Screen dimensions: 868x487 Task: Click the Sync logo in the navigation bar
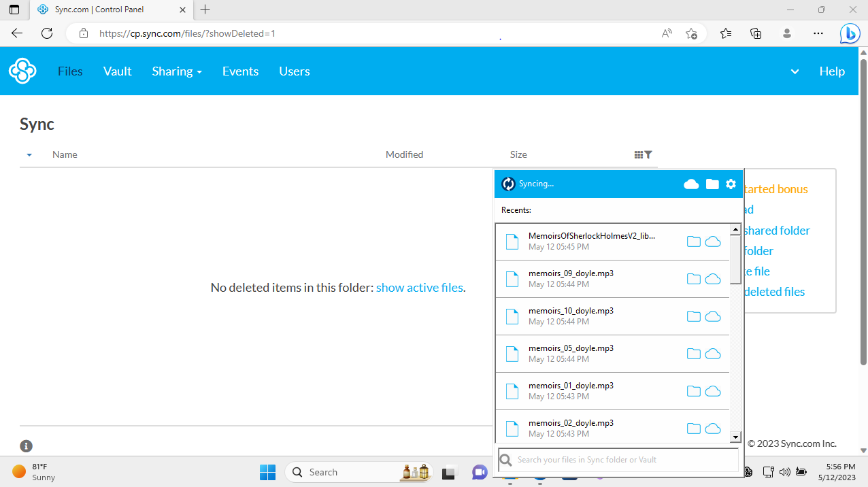[22, 71]
